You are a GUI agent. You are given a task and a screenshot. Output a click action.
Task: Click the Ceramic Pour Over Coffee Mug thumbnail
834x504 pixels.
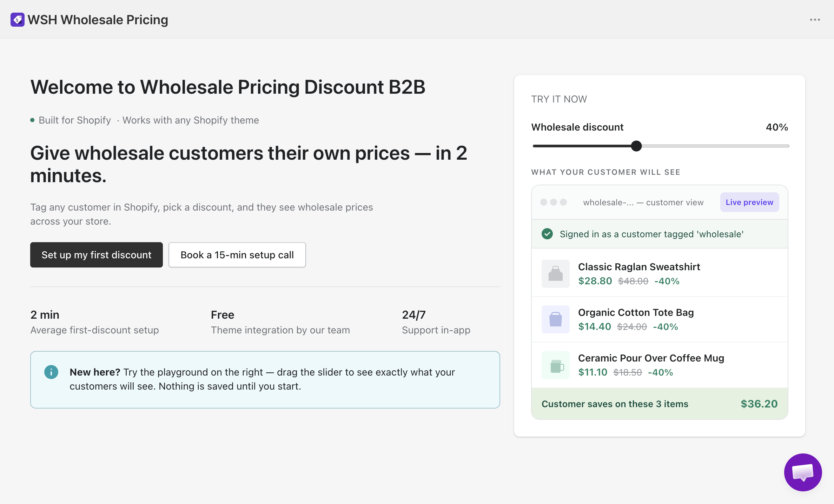(x=556, y=365)
